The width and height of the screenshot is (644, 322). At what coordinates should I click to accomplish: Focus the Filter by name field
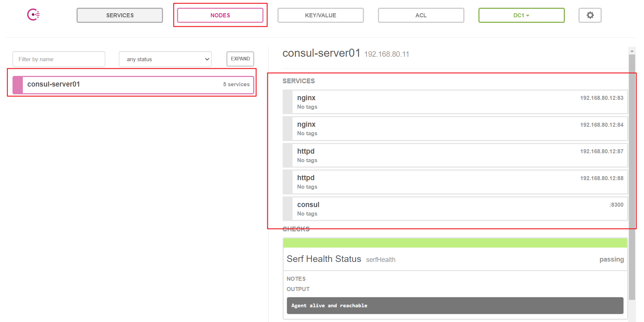[59, 59]
